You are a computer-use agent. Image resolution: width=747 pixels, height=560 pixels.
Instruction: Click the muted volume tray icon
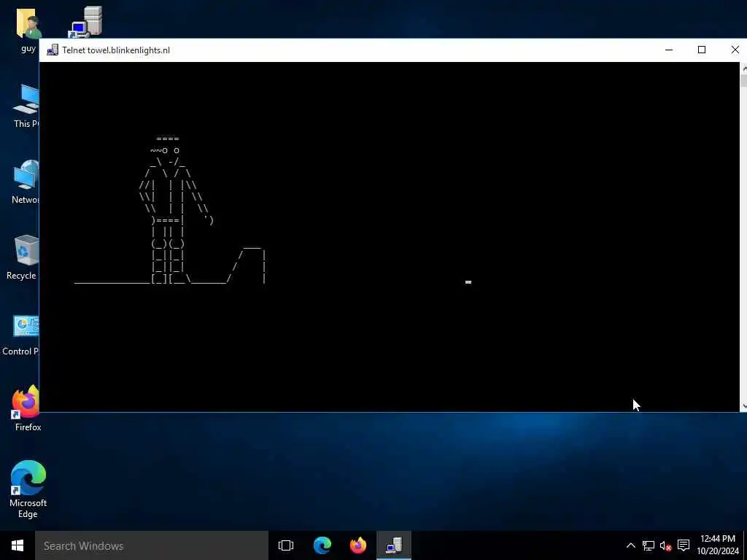[665, 545]
